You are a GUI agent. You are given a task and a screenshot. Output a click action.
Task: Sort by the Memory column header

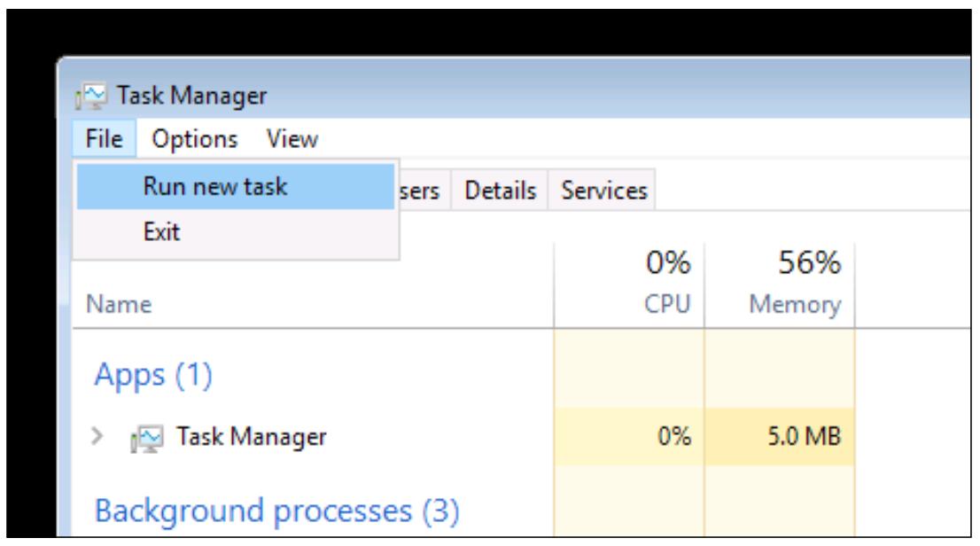(795, 305)
